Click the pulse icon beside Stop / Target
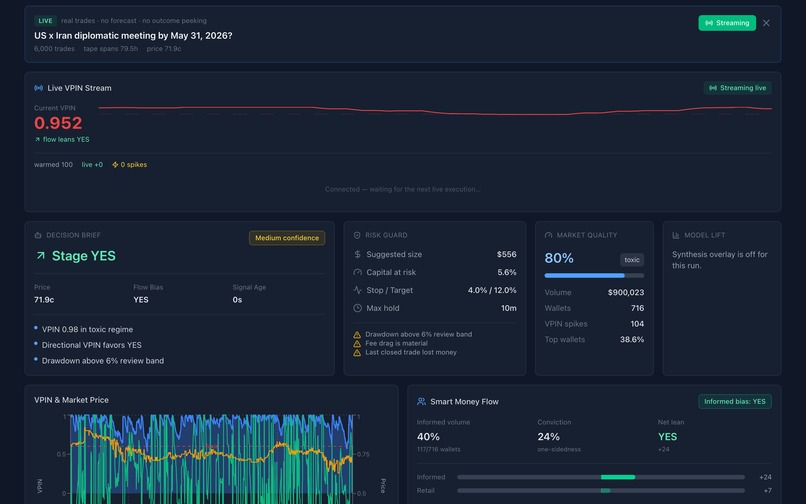This screenshot has height=504, width=806. click(x=357, y=290)
